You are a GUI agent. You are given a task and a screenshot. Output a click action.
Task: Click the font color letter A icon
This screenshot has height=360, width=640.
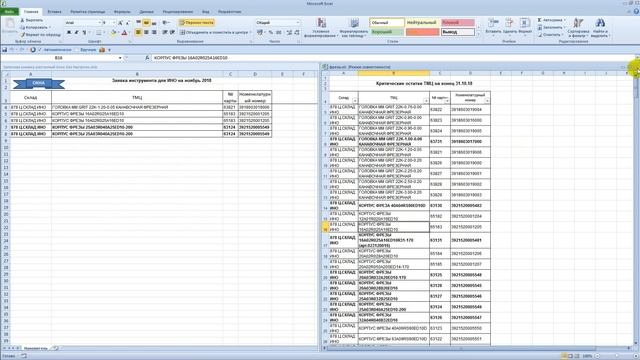[124, 33]
